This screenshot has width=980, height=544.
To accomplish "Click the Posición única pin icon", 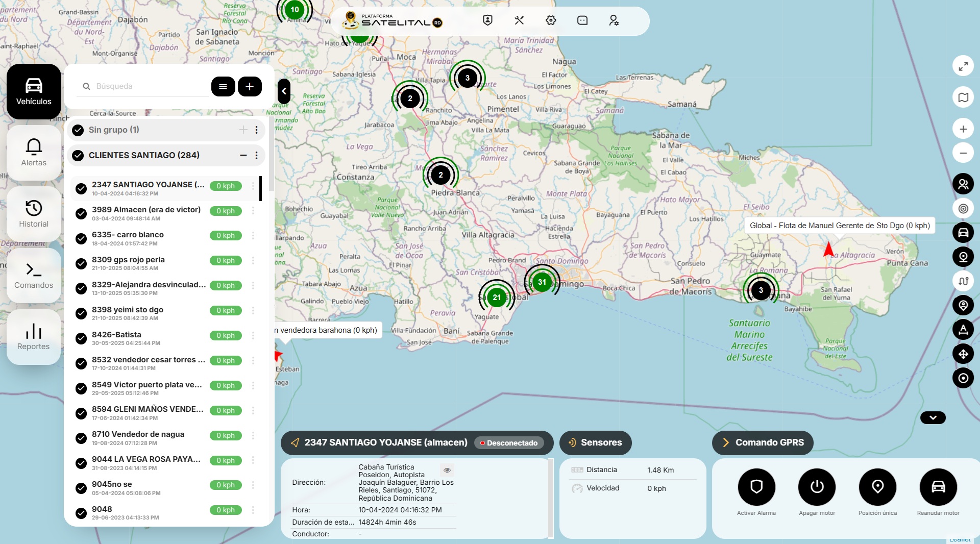I will click(x=877, y=487).
